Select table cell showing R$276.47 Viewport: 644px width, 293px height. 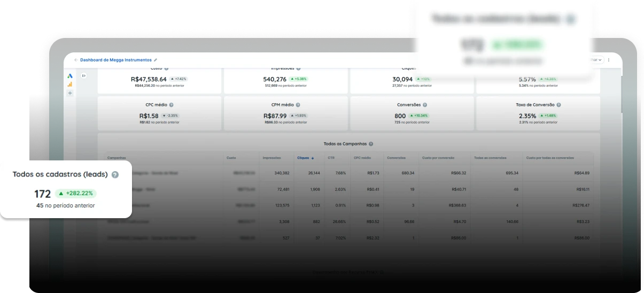click(581, 205)
